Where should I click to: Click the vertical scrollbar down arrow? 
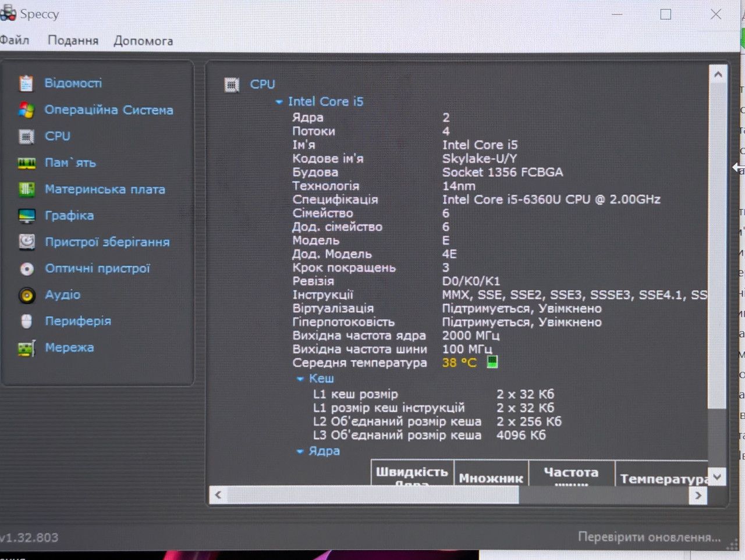click(x=717, y=477)
